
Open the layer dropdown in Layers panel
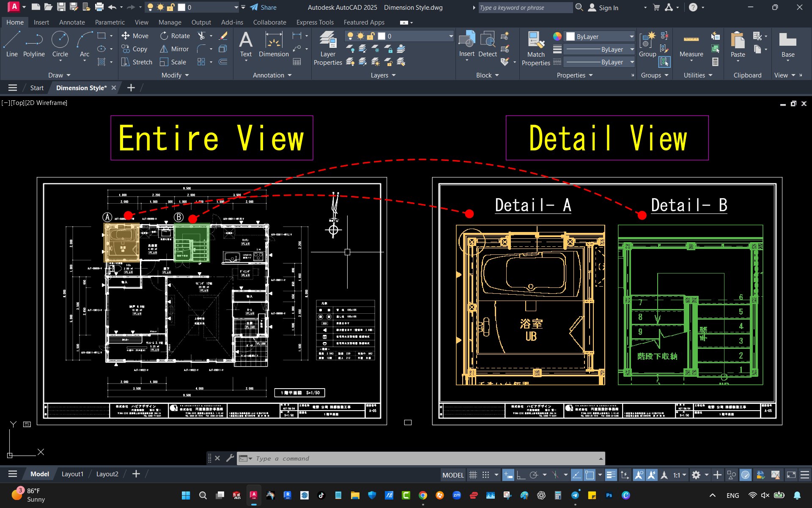pos(451,36)
